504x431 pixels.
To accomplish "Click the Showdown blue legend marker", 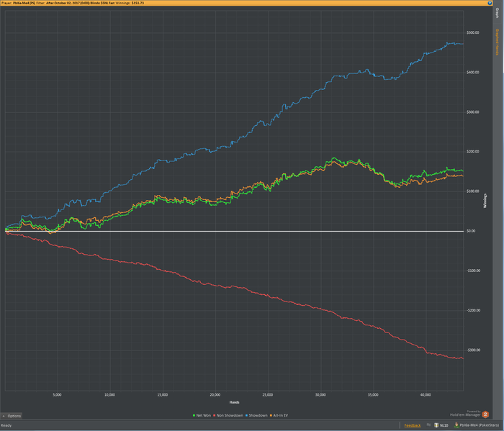I will click(246, 416).
